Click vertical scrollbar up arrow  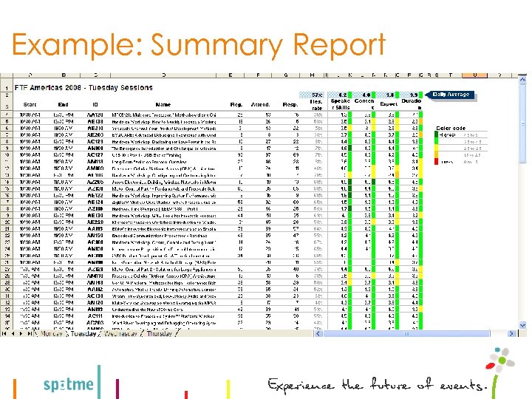[x=522, y=80]
